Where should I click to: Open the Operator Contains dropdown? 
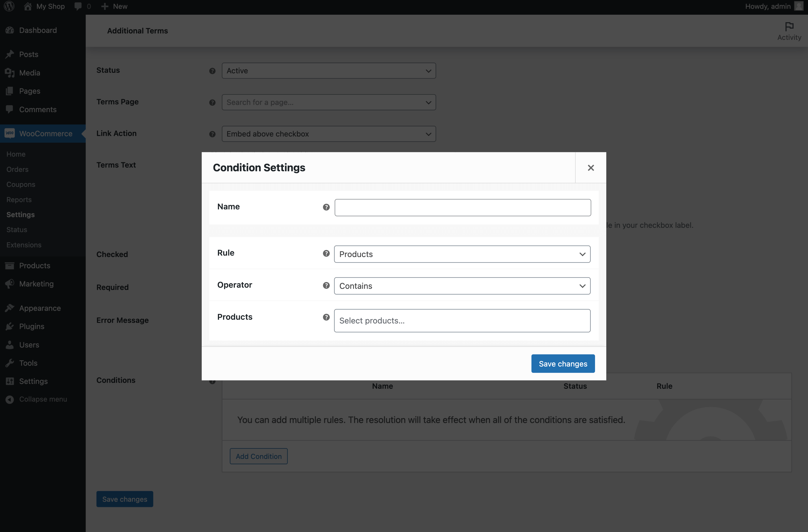pos(462,286)
